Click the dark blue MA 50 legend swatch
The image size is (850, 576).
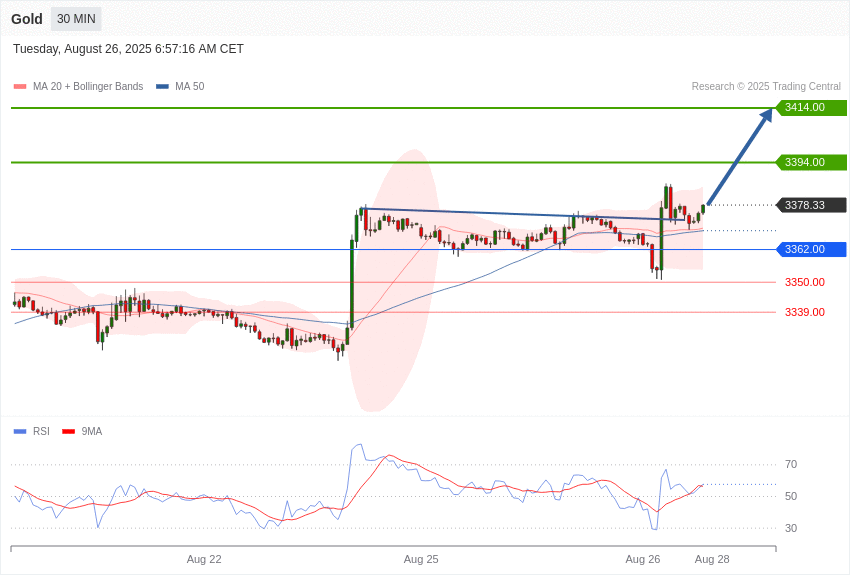[162, 86]
